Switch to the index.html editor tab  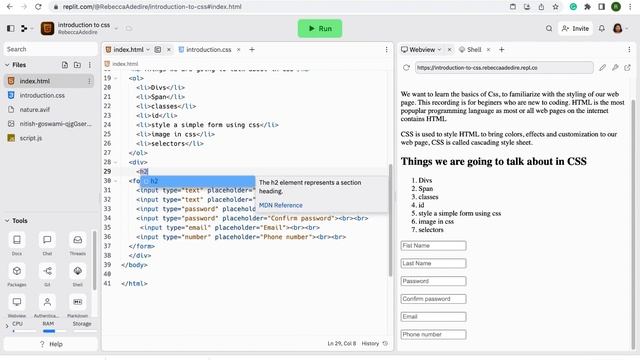128,49
